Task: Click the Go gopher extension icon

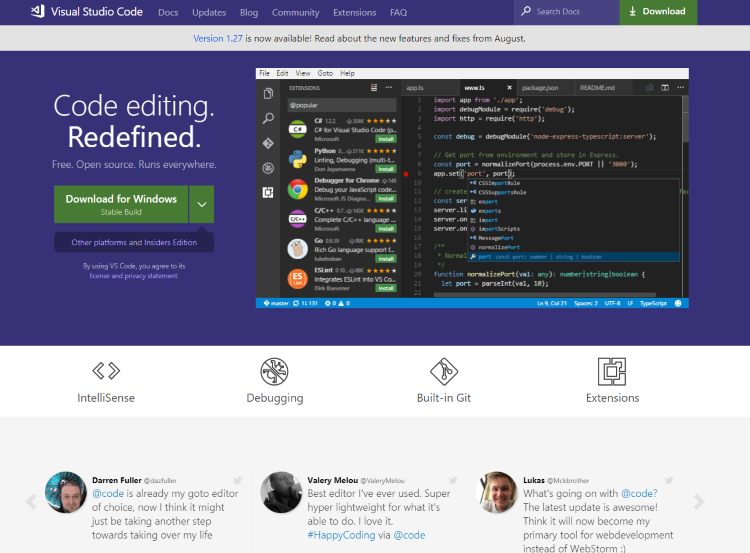Action: point(298,249)
